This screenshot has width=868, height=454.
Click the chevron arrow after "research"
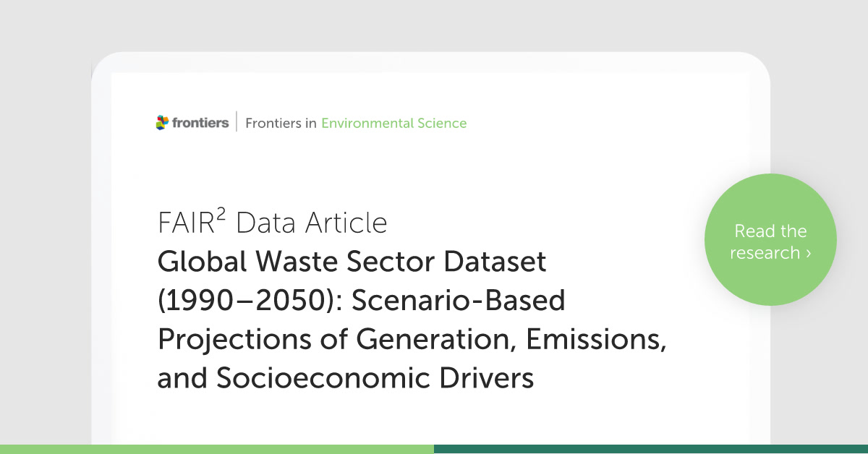808,253
